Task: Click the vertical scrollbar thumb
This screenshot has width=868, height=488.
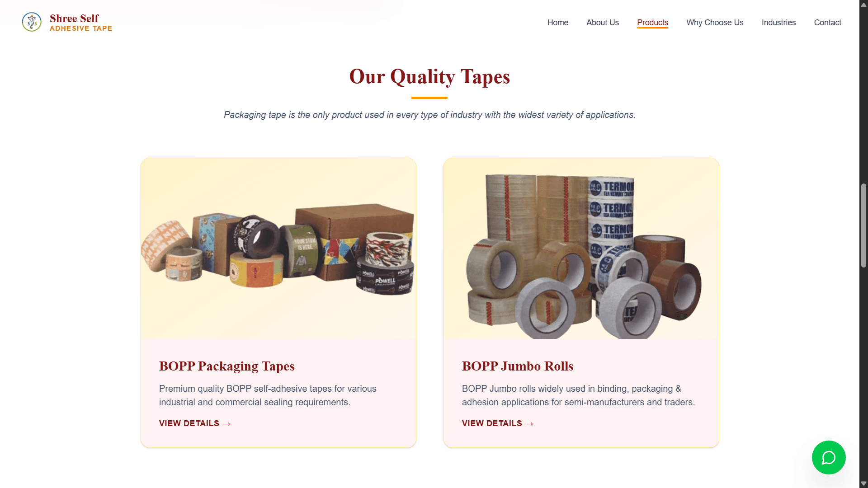Action: pyautogui.click(x=863, y=225)
